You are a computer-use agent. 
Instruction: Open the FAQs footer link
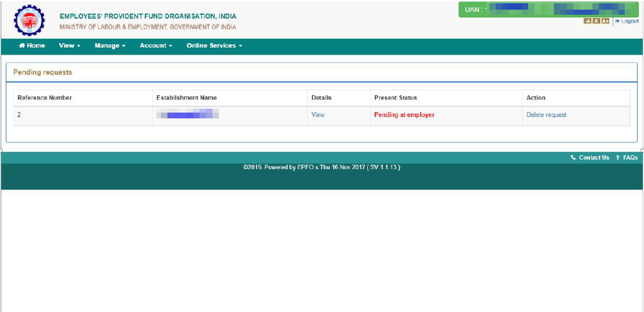tap(630, 158)
